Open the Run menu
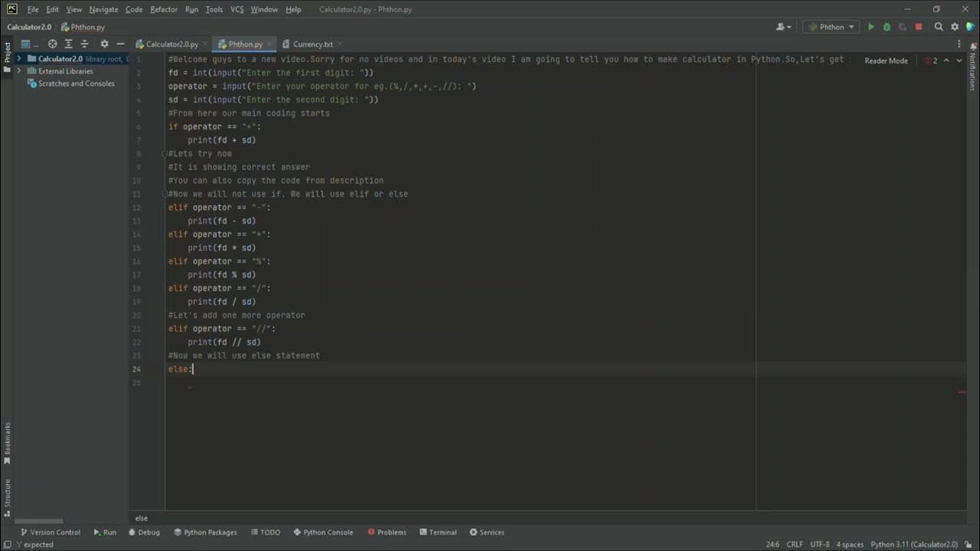The height and width of the screenshot is (551, 980). (191, 9)
